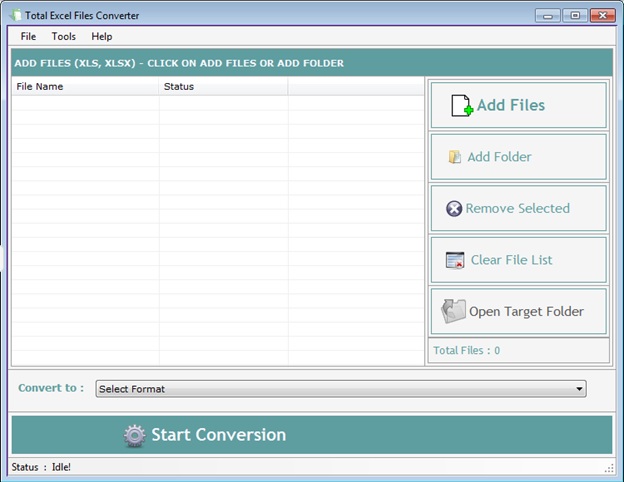
Task: Close the Total Excel Files Converter window
Action: point(603,15)
